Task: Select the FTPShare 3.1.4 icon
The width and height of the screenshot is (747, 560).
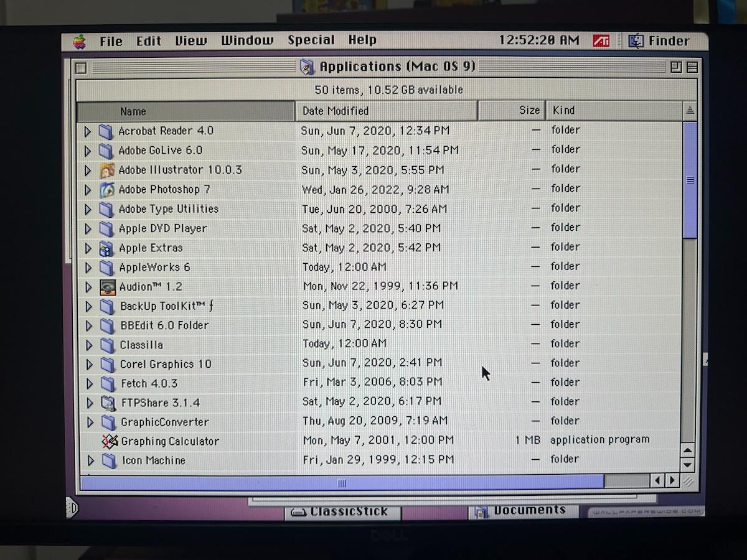Action: coord(109,403)
